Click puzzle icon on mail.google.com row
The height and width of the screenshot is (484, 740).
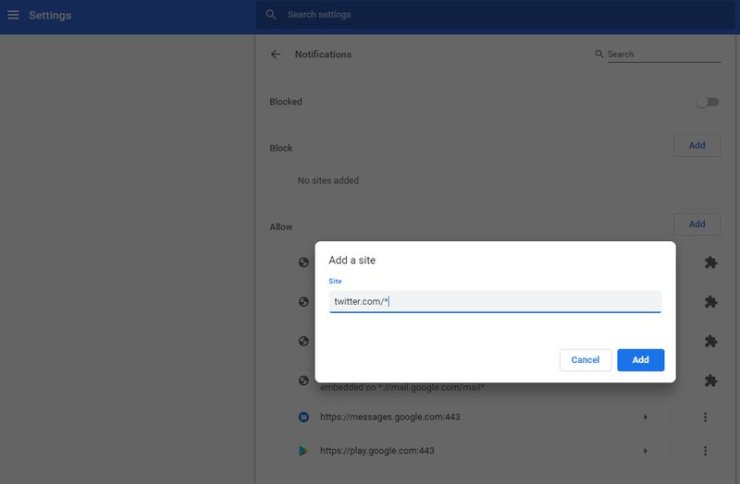tap(711, 380)
